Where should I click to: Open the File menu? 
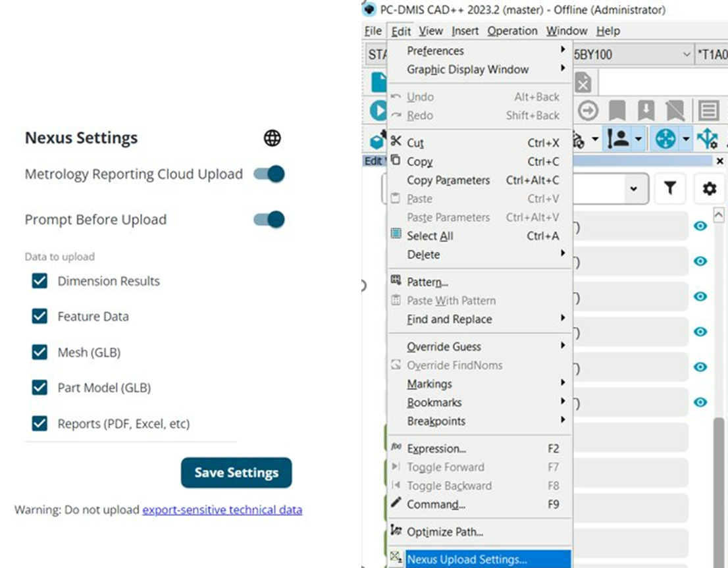pos(373,31)
